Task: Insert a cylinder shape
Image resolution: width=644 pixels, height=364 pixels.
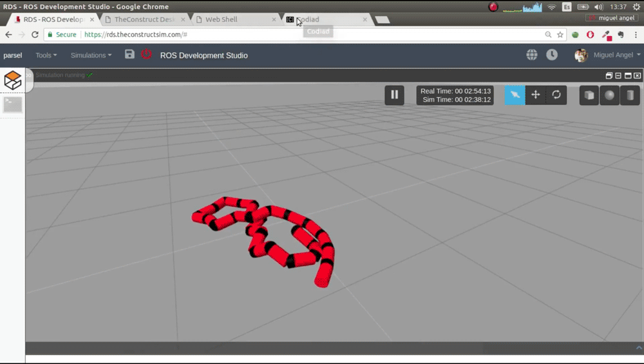Action: pos(630,95)
